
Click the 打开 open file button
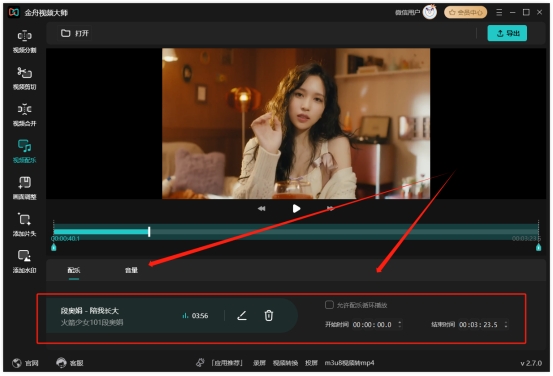pyautogui.click(x=75, y=33)
